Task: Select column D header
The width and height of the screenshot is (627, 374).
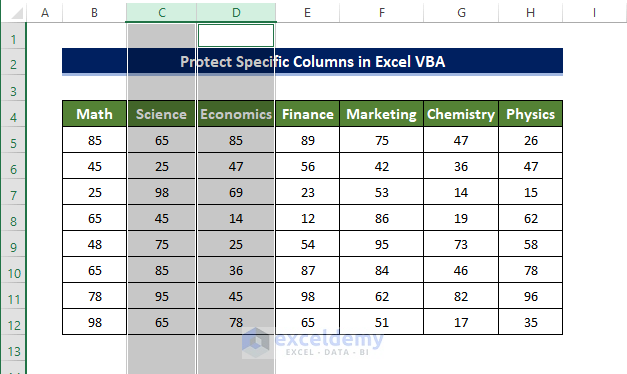Action: tap(236, 12)
